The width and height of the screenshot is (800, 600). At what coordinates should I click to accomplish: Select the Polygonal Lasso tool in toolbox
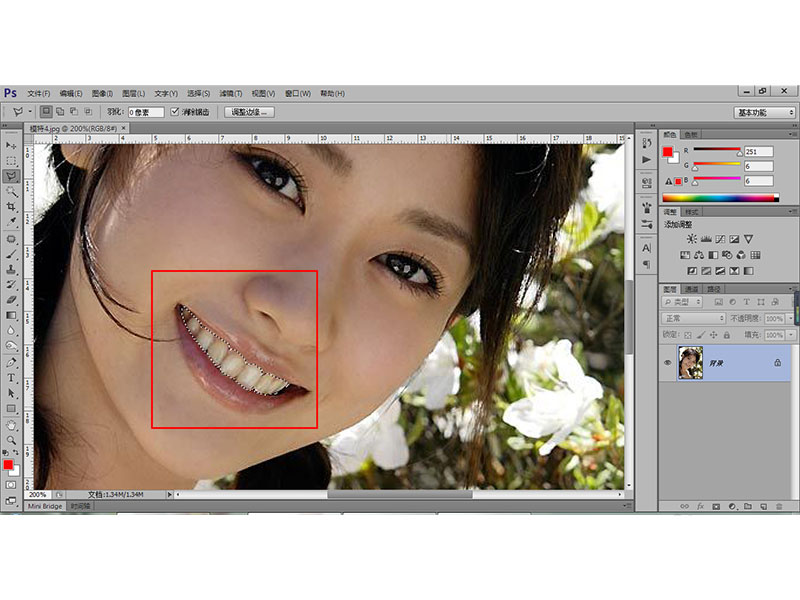[11, 176]
